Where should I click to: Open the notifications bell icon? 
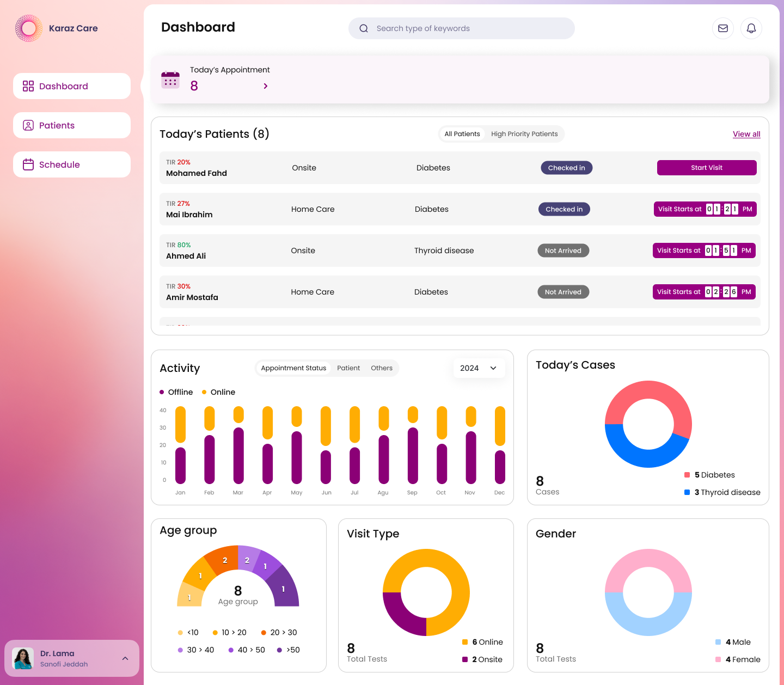point(751,28)
